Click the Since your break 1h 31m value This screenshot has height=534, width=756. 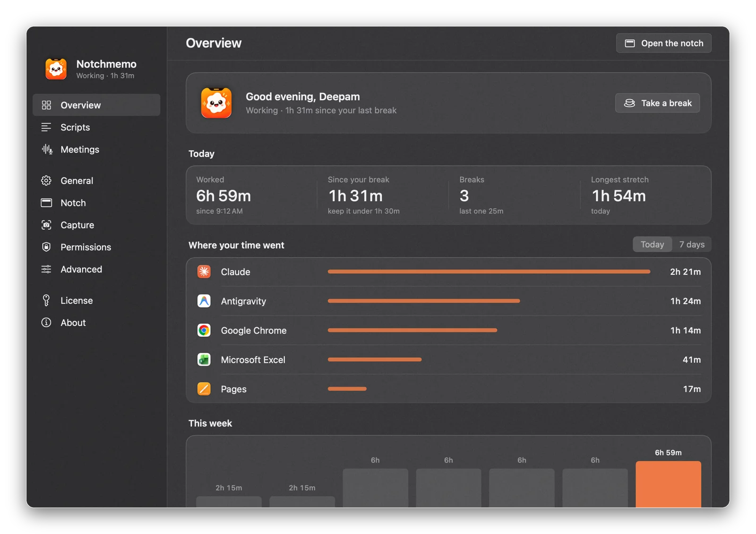click(355, 195)
